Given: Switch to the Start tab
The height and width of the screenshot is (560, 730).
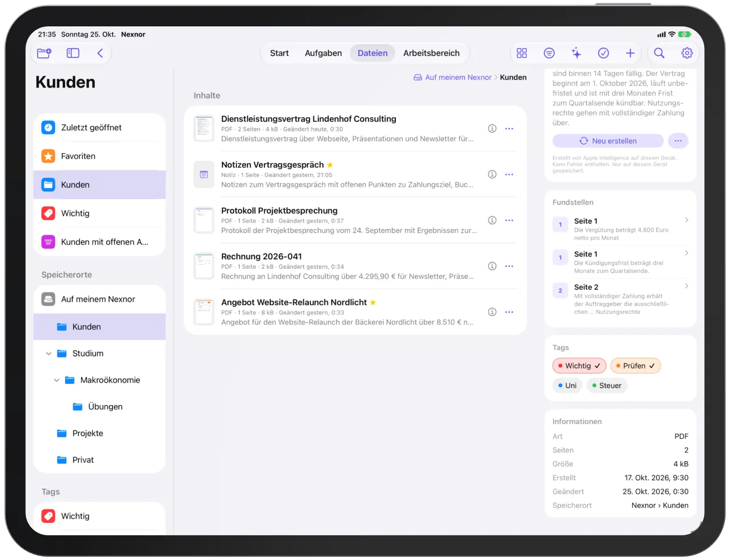Looking at the screenshot, I should point(279,53).
